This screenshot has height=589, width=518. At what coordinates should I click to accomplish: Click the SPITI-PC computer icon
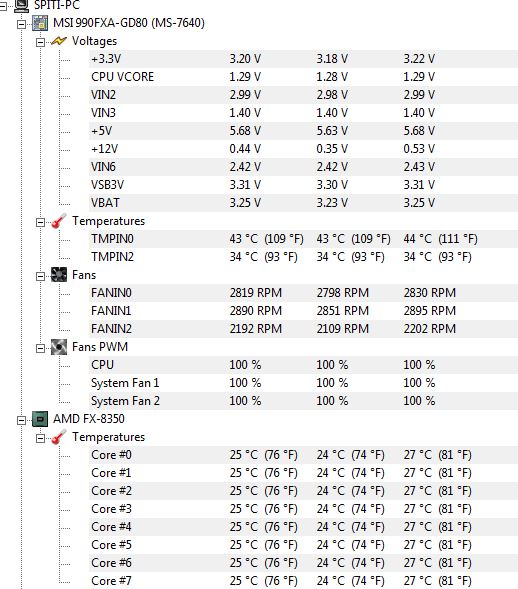click(21, 5)
